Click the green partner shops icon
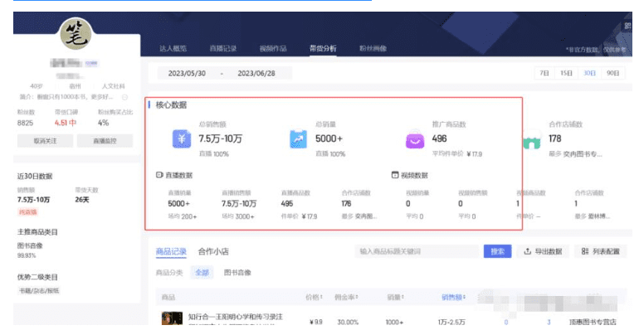644x335 pixels. (x=530, y=143)
